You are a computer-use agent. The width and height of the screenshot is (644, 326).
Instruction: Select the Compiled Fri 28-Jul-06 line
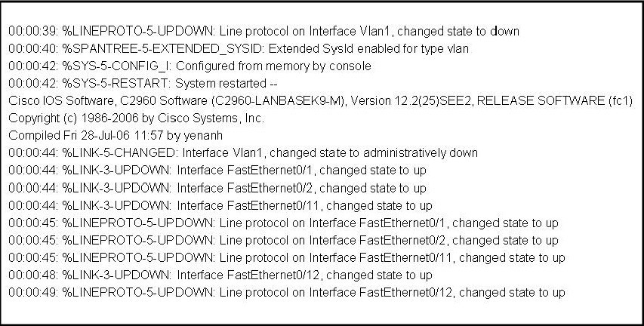(x=116, y=136)
